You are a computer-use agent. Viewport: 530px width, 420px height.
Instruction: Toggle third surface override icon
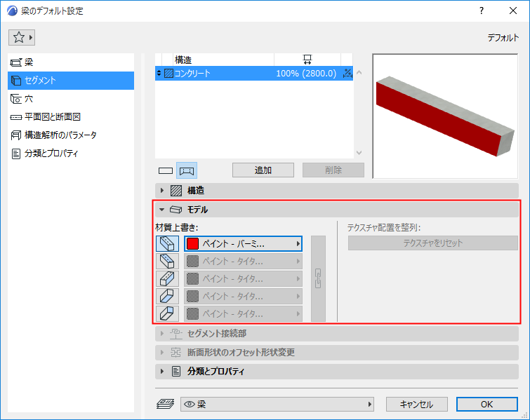pos(167,279)
